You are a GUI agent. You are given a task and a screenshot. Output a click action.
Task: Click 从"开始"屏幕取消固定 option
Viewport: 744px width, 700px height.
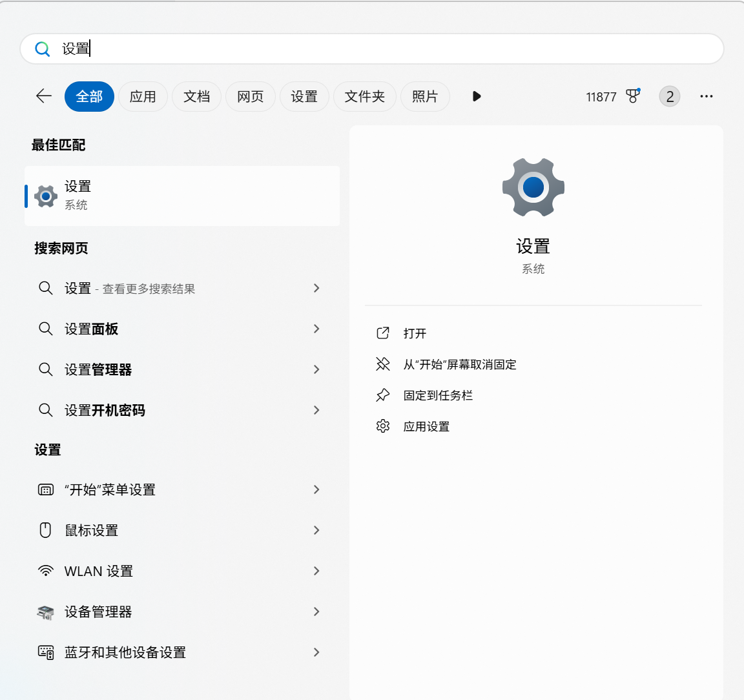click(x=459, y=364)
